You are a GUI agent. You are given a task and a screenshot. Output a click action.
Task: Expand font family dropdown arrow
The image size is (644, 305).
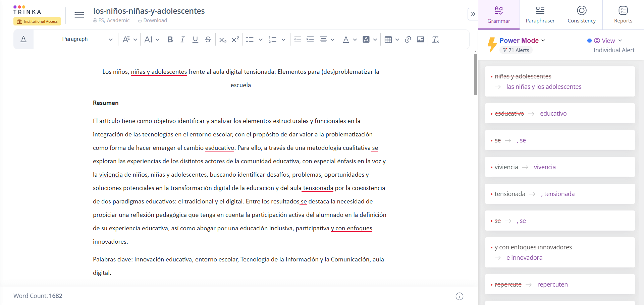point(135,40)
